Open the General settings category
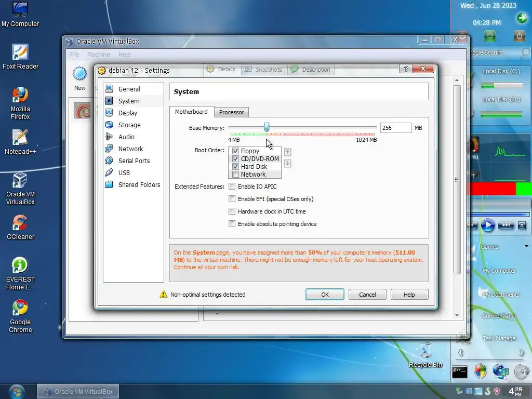The image size is (532, 399). [x=133, y=89]
